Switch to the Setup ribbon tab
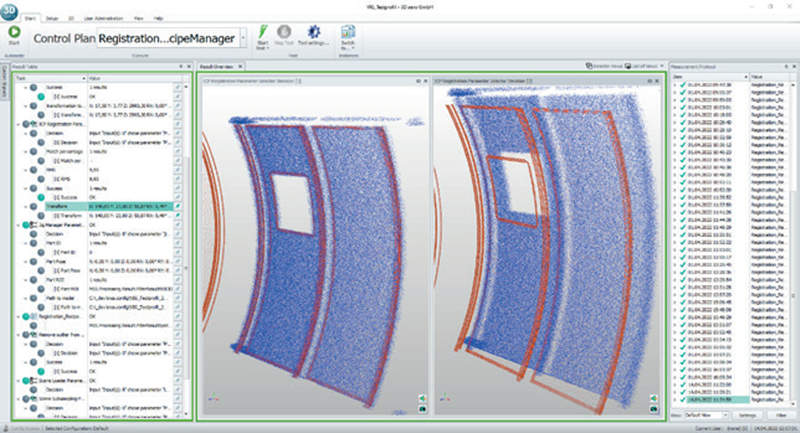The width and height of the screenshot is (800, 433). click(52, 16)
